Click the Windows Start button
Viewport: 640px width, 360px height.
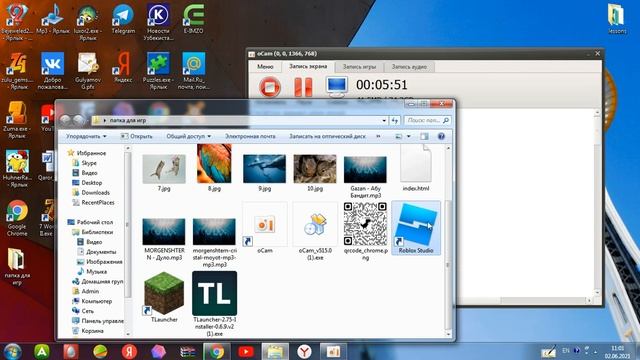tap(13, 351)
